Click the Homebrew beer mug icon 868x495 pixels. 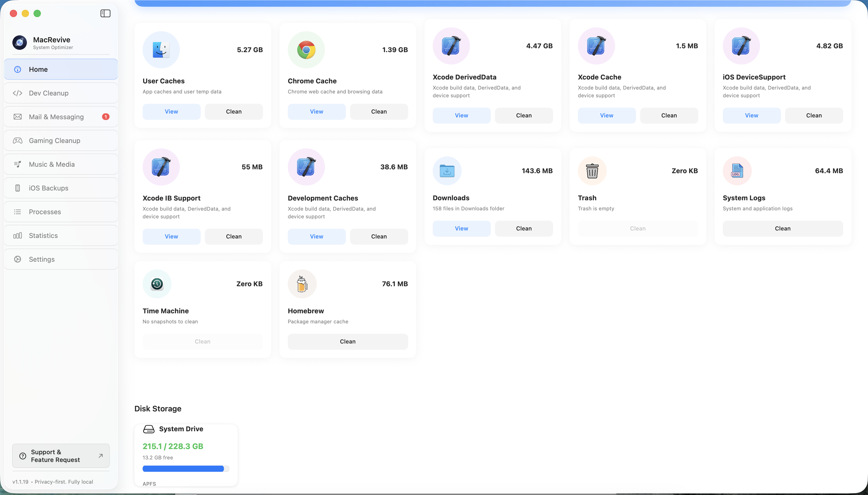click(x=302, y=284)
